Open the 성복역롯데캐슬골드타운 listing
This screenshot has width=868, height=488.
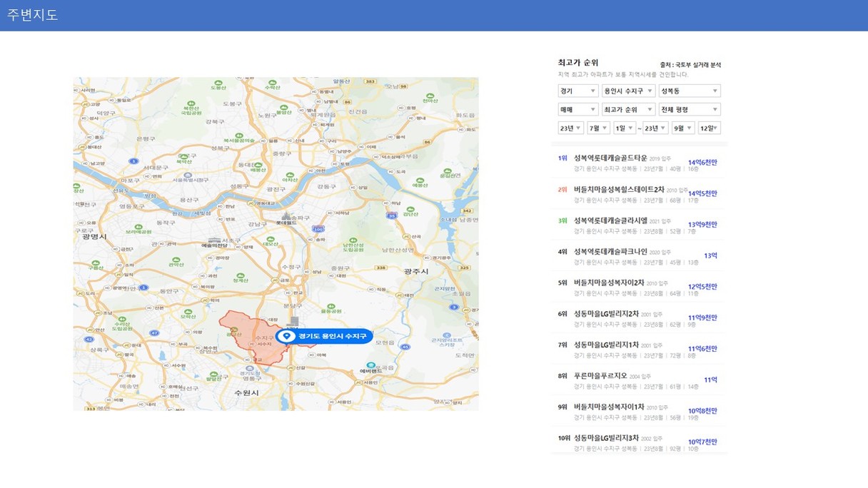tap(639, 163)
